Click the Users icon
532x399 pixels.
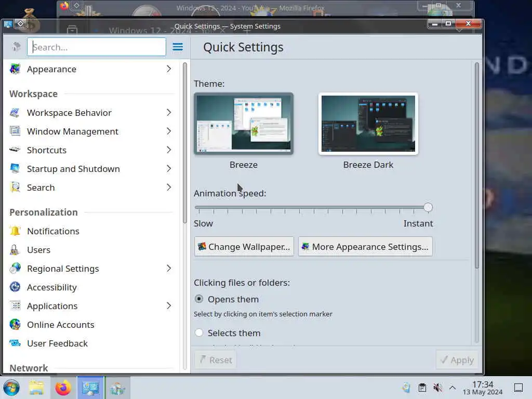click(15, 250)
